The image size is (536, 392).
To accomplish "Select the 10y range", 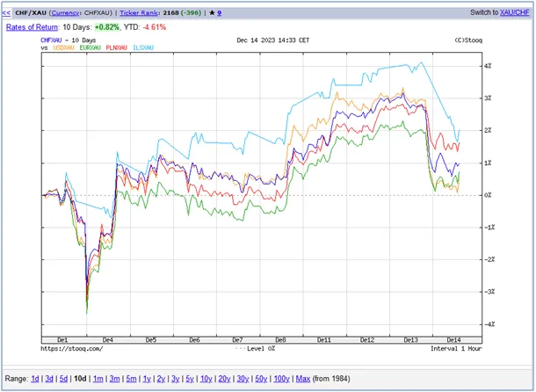I will coord(206,379).
